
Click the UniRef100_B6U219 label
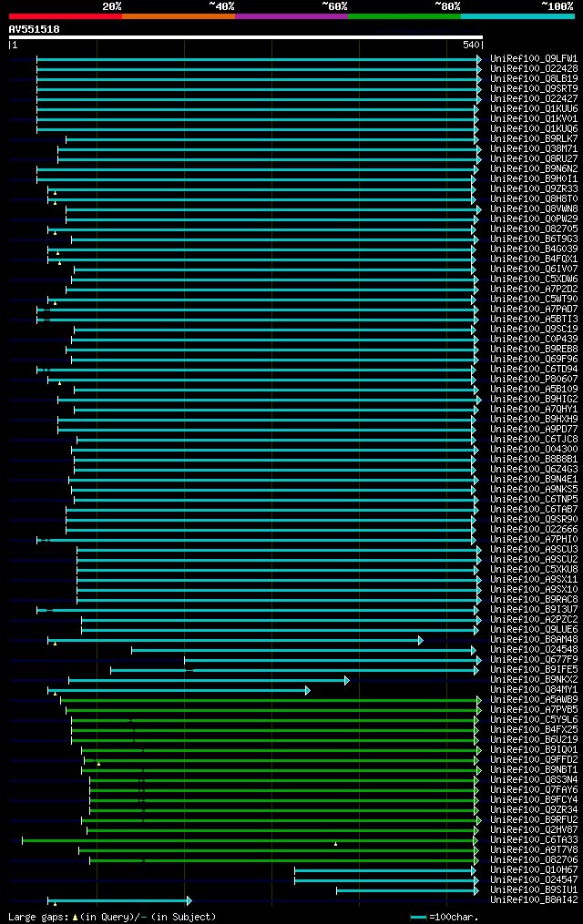pos(534,740)
